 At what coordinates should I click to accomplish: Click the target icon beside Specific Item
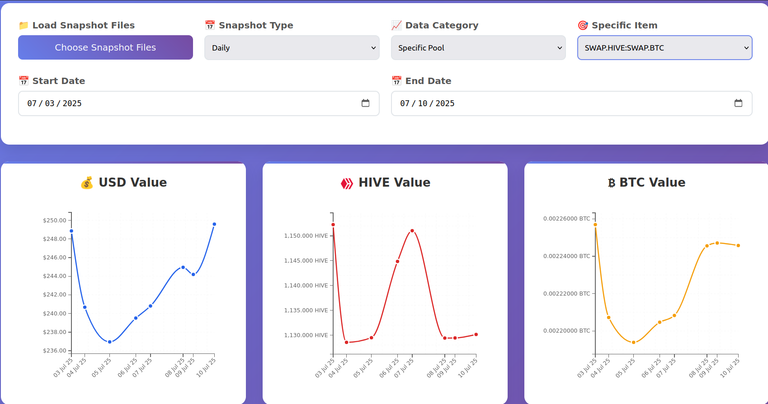[x=582, y=25]
